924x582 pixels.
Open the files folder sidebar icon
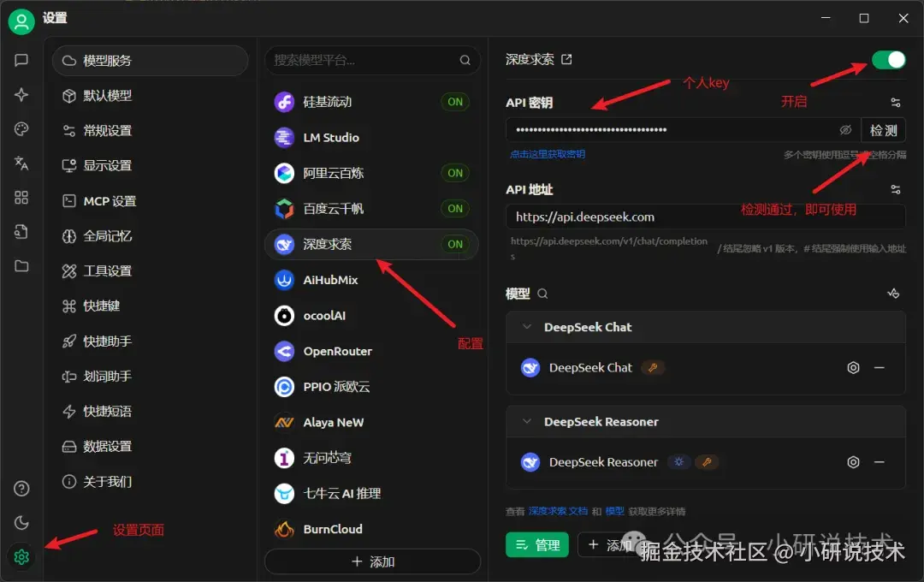coord(21,266)
